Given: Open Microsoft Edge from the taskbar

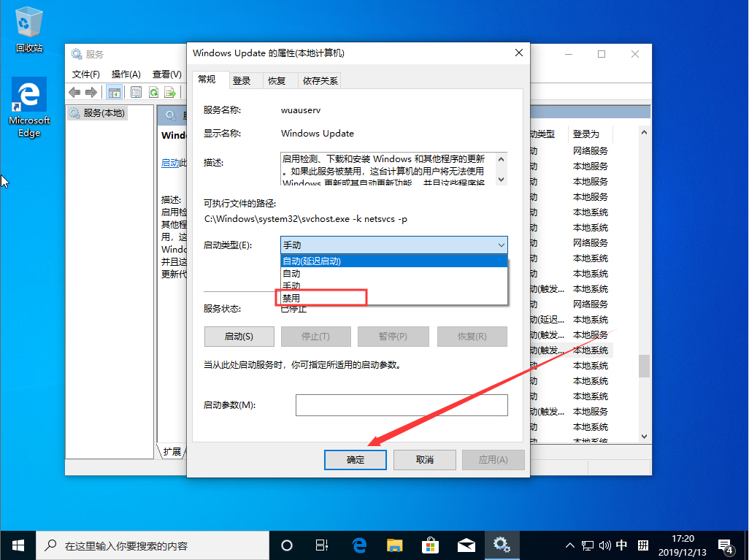Looking at the screenshot, I should 358,545.
